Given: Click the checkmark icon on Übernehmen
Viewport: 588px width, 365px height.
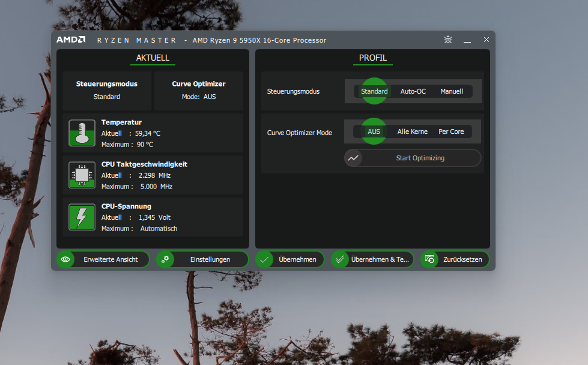Looking at the screenshot, I should point(264,259).
